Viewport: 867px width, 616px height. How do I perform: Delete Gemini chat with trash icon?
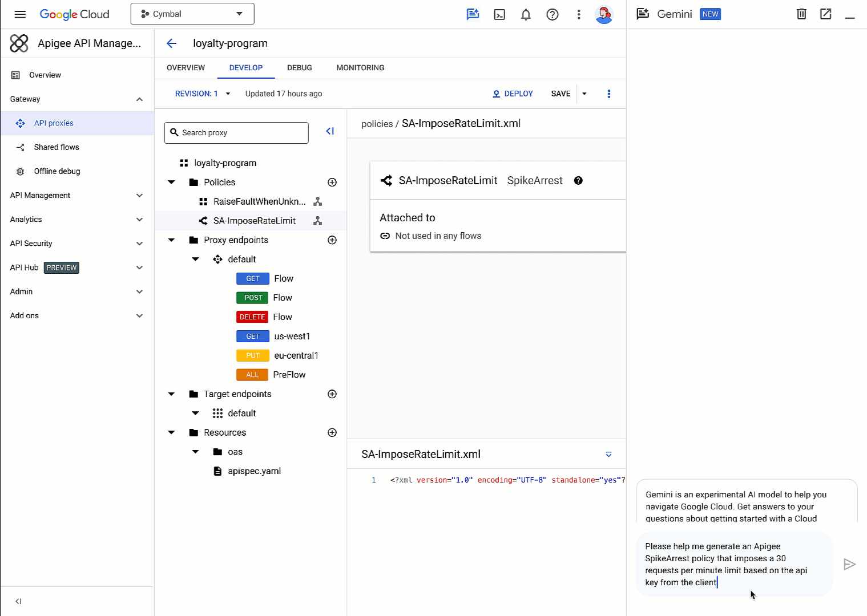801,14
